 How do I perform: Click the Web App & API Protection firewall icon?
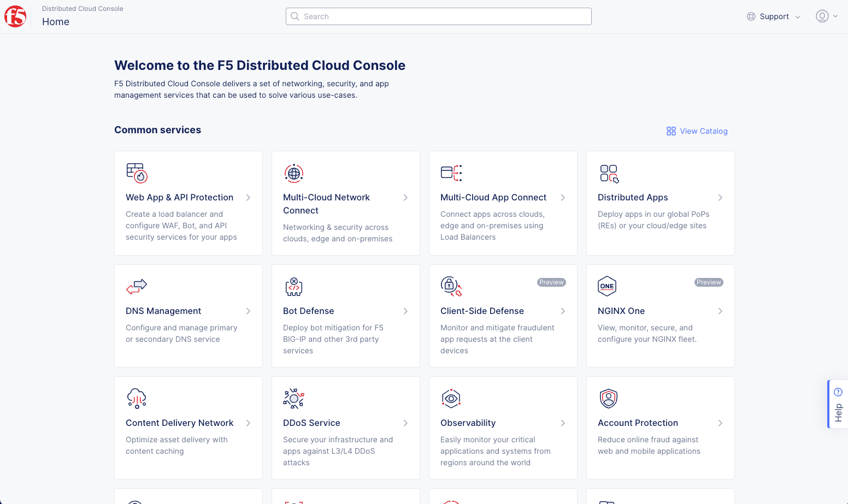[x=137, y=173]
